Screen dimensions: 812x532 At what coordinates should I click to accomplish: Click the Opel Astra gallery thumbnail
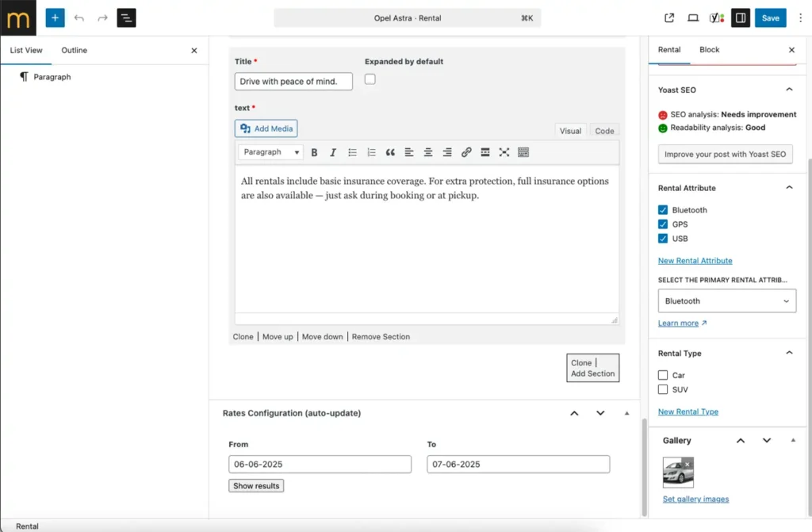click(677, 473)
